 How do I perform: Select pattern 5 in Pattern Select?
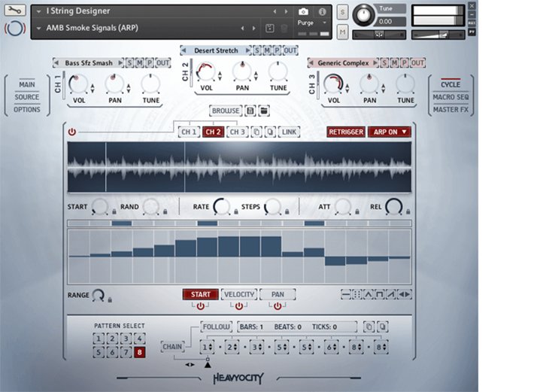[x=99, y=351]
